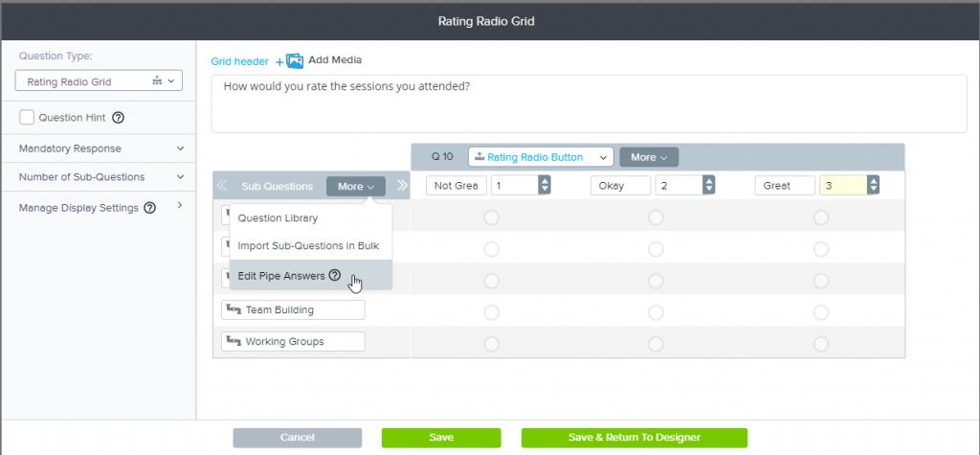The width and height of the screenshot is (980, 455).
Task: Select Okay radio for Working Groups
Action: (x=656, y=343)
